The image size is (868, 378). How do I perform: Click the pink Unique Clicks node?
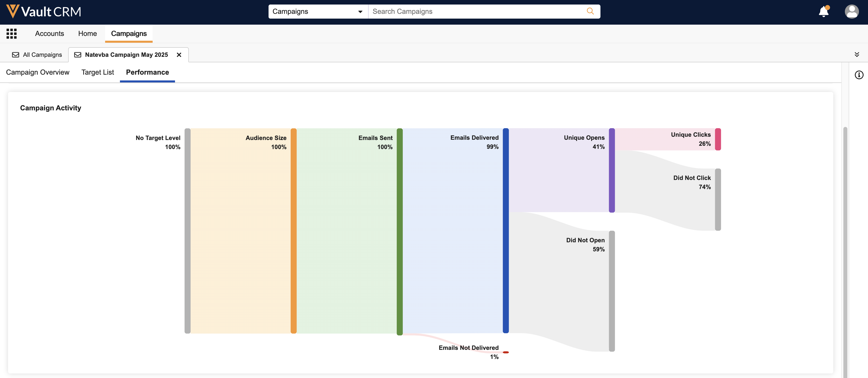point(718,139)
